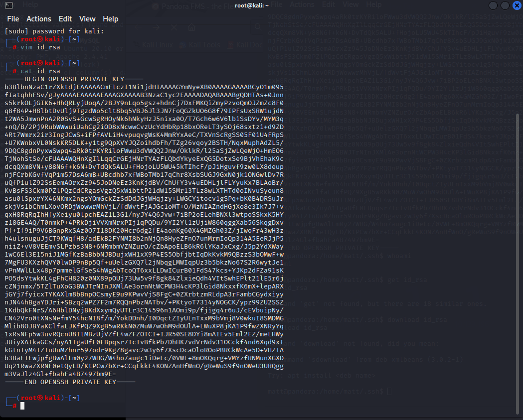Click the '[sudo] password for kali:' line

pos(54,31)
